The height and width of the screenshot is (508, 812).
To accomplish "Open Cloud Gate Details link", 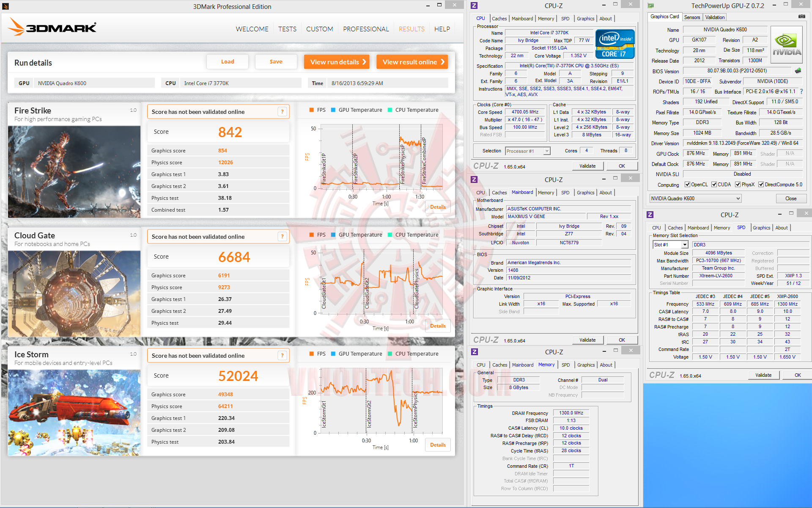I will (438, 326).
